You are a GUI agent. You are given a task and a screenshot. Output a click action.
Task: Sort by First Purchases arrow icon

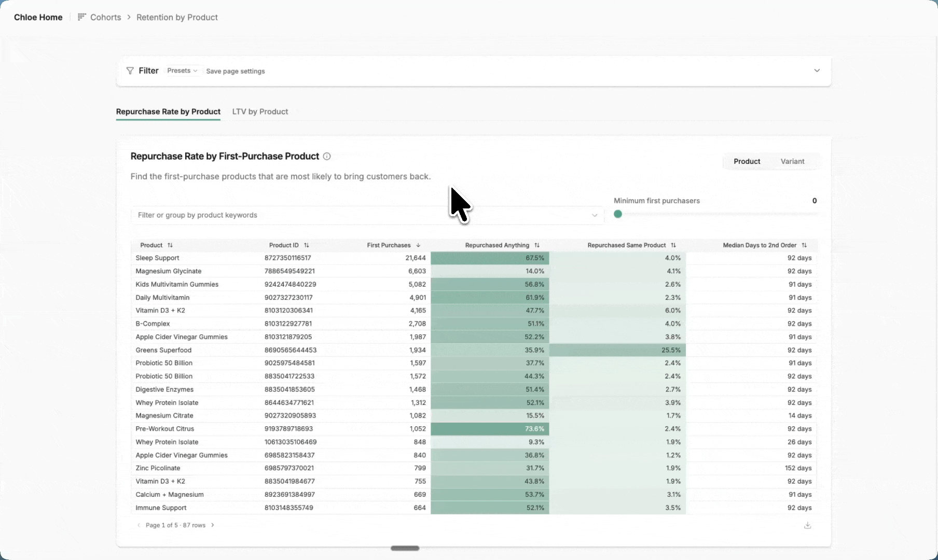coord(418,245)
